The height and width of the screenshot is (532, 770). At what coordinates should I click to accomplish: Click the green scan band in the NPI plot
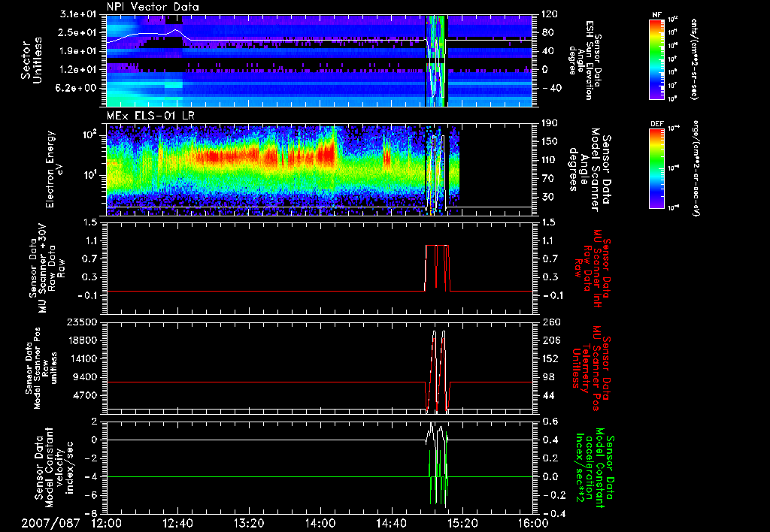point(437,60)
